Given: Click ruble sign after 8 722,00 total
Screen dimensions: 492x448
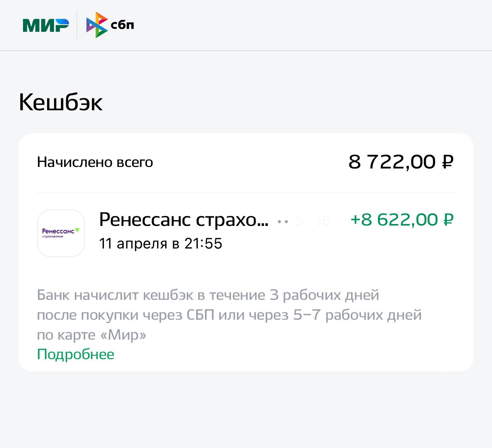Looking at the screenshot, I should point(448,162).
